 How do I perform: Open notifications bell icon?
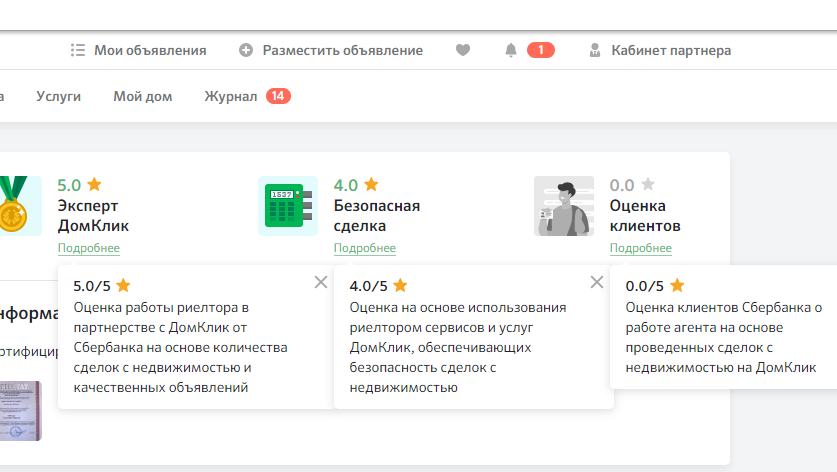point(511,50)
